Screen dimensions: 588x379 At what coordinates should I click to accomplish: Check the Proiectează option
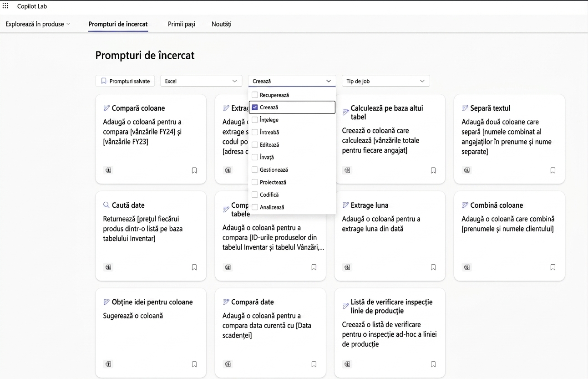click(255, 182)
